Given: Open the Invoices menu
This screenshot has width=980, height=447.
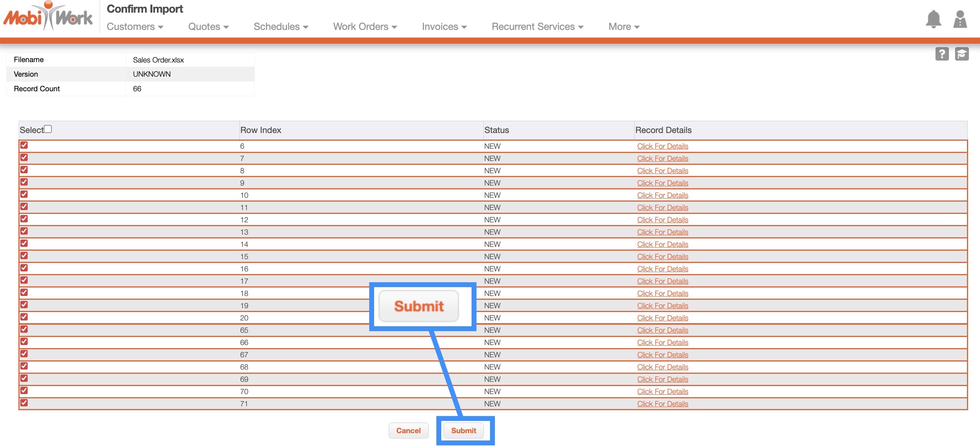Looking at the screenshot, I should [x=444, y=27].
